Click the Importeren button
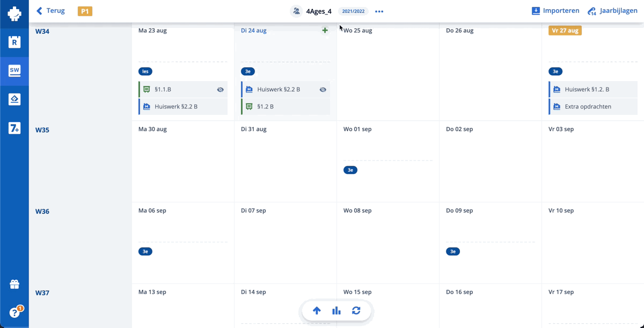 [x=555, y=11]
